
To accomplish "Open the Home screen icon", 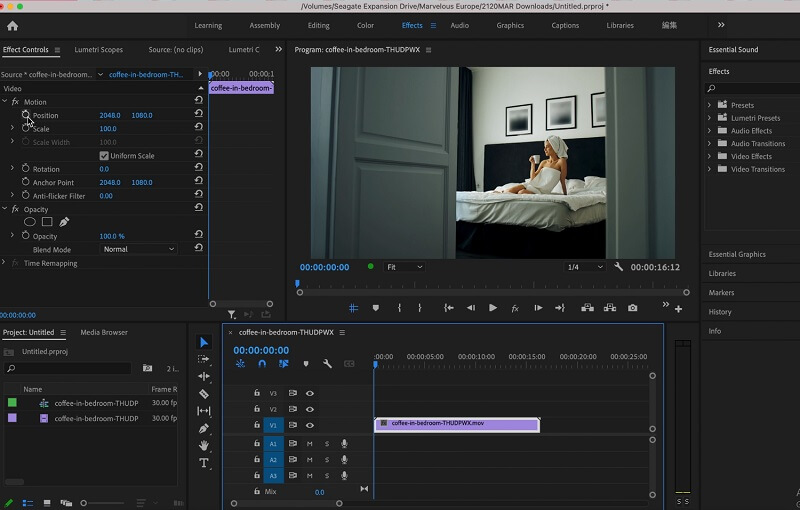I will 12,26.
